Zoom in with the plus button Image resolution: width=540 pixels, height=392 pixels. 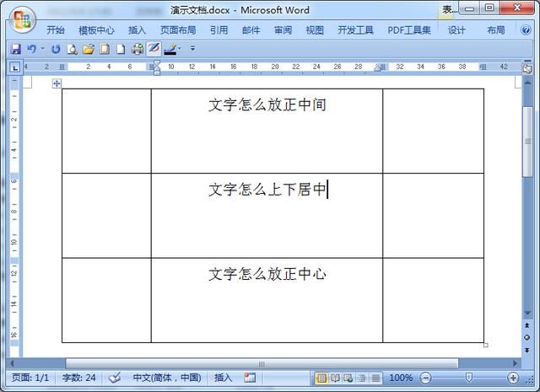(x=513, y=378)
